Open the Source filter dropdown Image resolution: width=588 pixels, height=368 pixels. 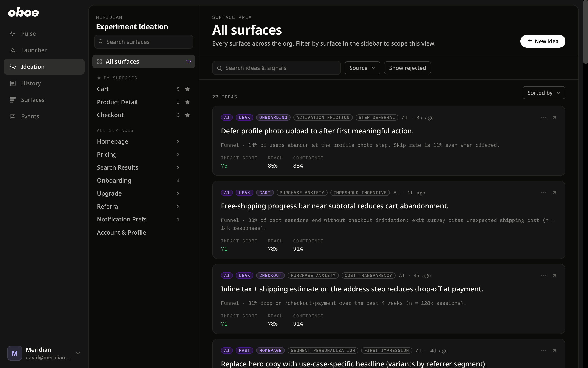click(362, 68)
